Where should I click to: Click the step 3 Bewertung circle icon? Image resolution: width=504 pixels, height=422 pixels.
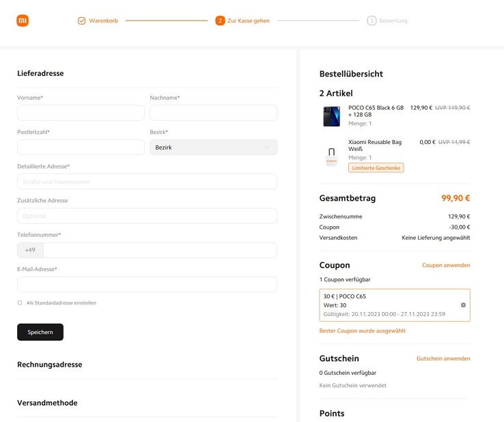click(372, 20)
